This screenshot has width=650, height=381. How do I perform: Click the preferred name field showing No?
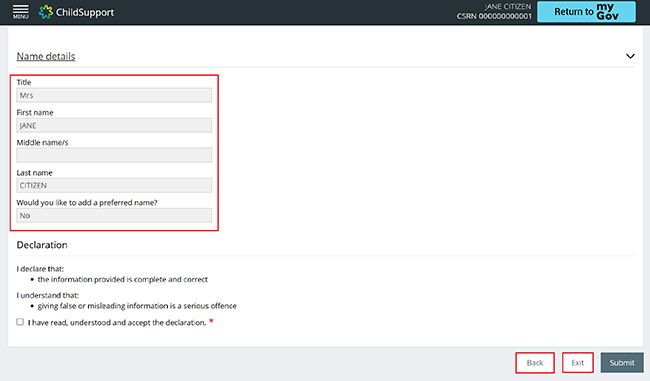(x=114, y=215)
